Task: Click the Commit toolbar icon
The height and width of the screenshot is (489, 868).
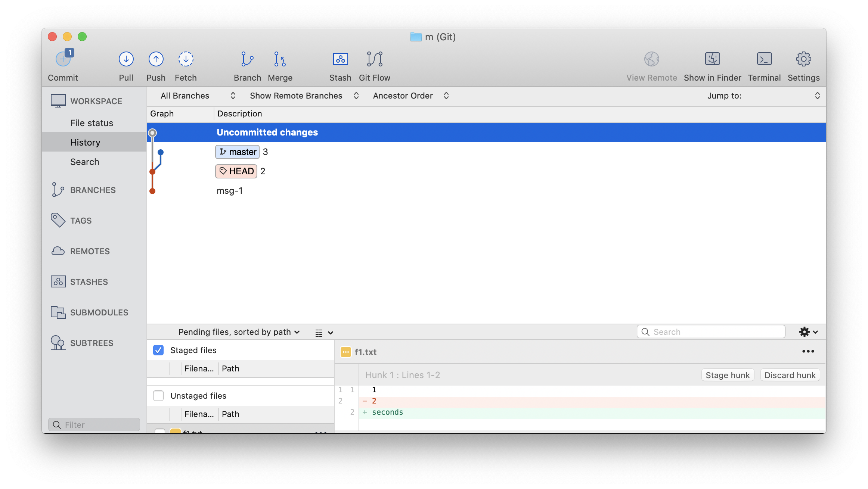Action: 63,59
